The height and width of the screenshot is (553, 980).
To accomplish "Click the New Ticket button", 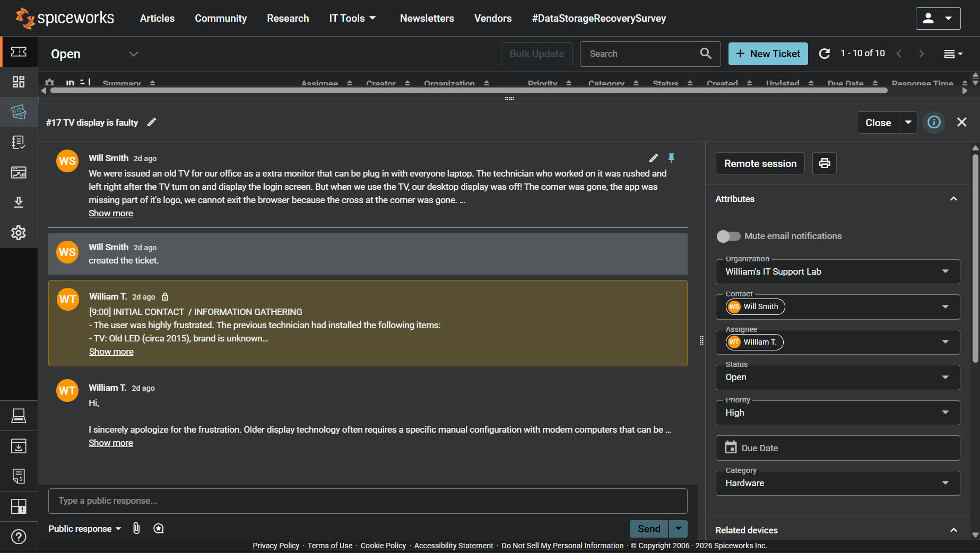I will (x=768, y=54).
